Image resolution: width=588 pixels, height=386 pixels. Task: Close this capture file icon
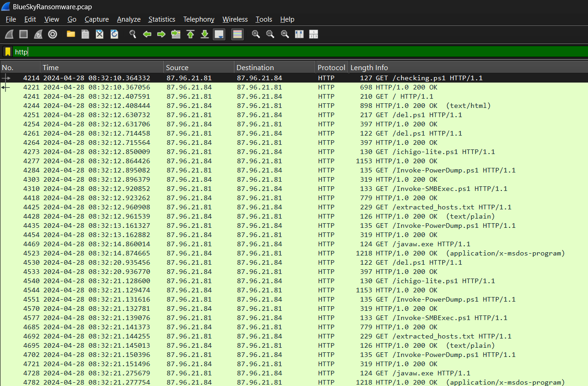100,34
